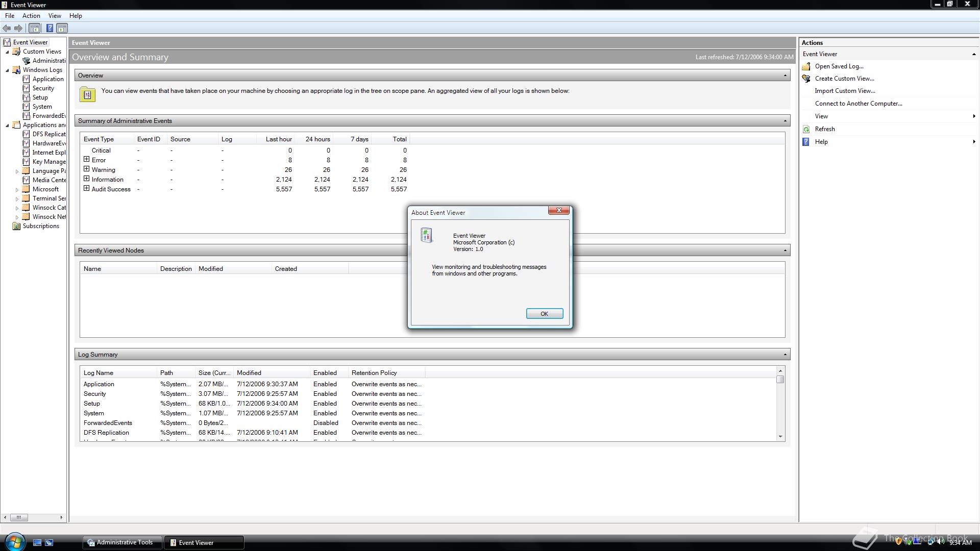Viewport: 980px width, 551px height.
Task: Select the Security log in tree
Action: (43, 88)
